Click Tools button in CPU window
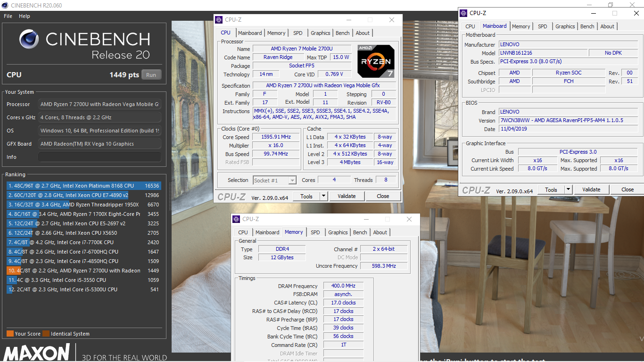The width and height of the screenshot is (644, 362). point(306,196)
